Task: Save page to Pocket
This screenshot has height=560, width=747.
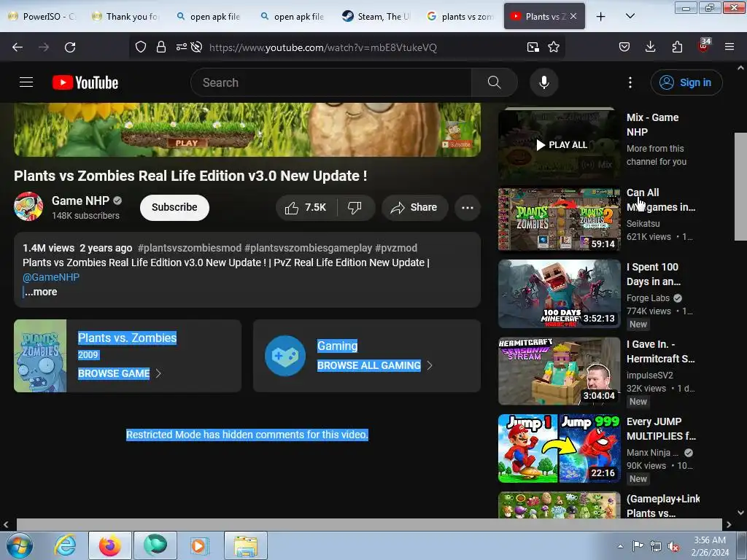Action: (624, 47)
